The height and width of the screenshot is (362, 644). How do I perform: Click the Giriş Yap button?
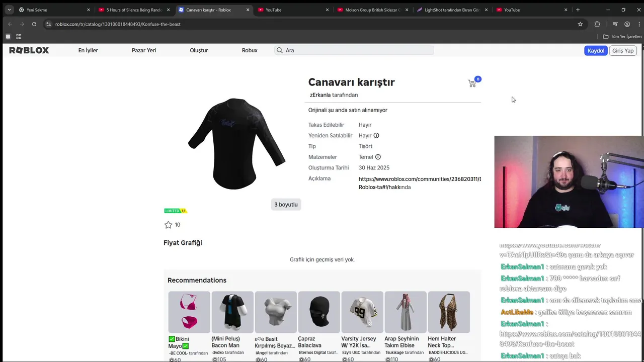coord(623,51)
